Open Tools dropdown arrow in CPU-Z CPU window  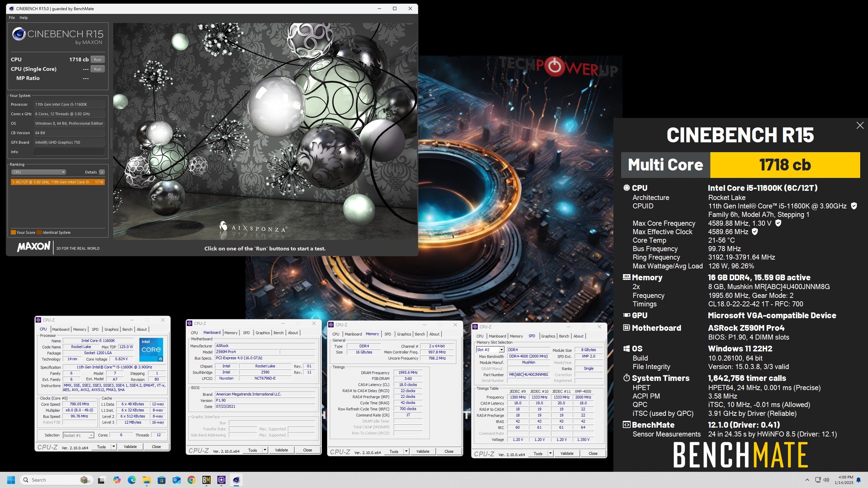[114, 447]
